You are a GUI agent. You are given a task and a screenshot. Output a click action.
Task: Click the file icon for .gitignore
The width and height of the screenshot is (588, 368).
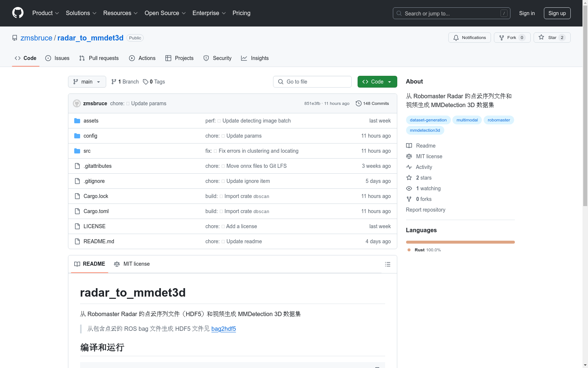point(77,181)
